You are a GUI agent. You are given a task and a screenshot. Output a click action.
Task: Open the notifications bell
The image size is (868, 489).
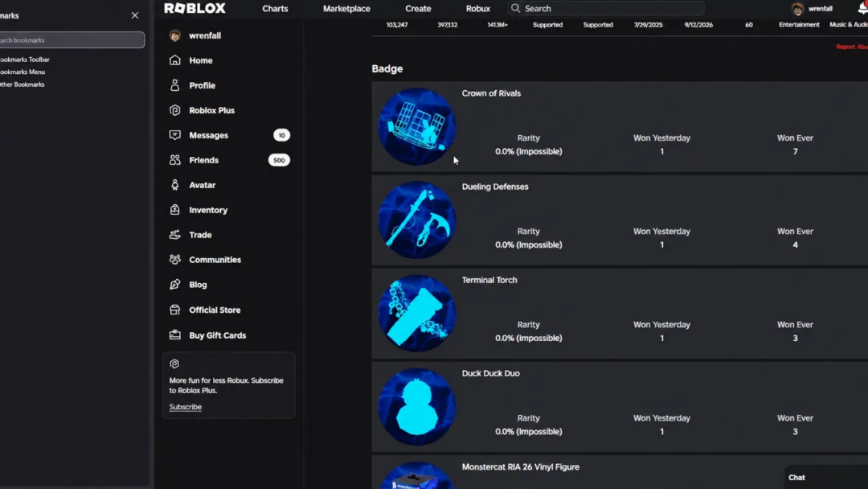[x=862, y=8]
